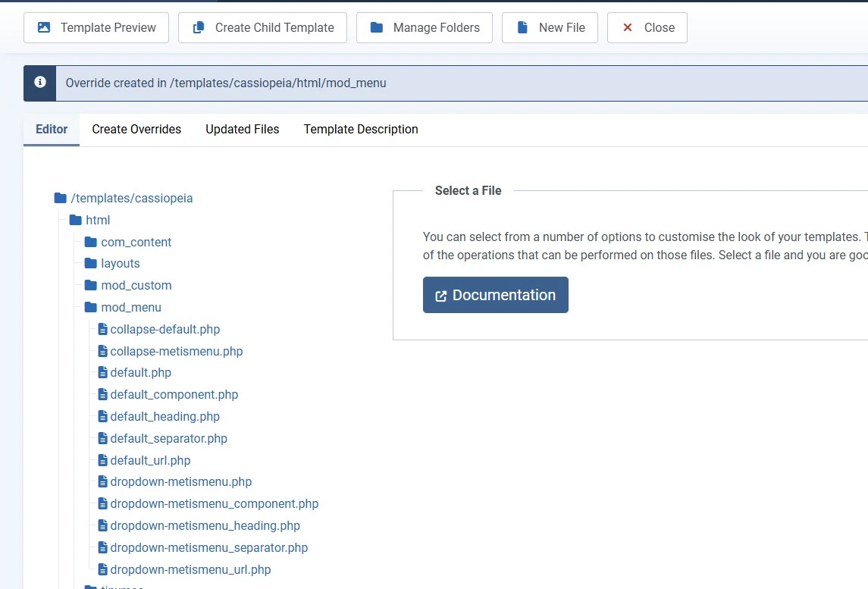Click the file icon beside collapse-default.php
The height and width of the screenshot is (589, 868).
102,329
